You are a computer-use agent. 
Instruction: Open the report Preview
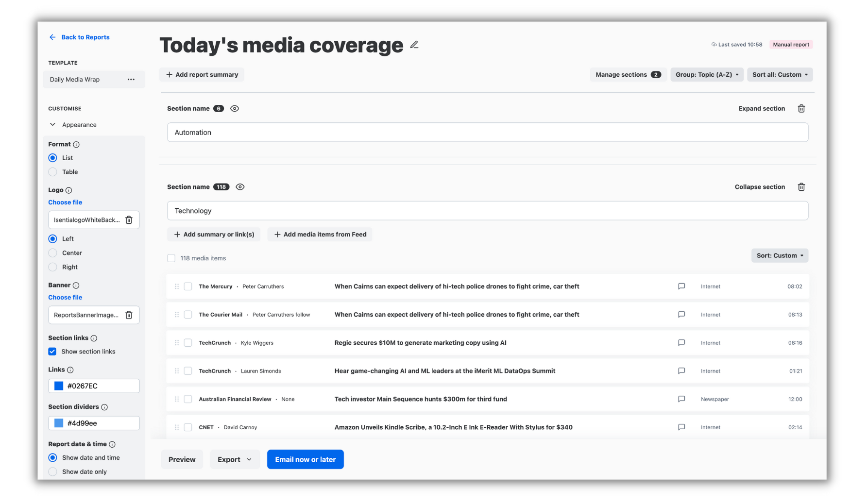[182, 459]
